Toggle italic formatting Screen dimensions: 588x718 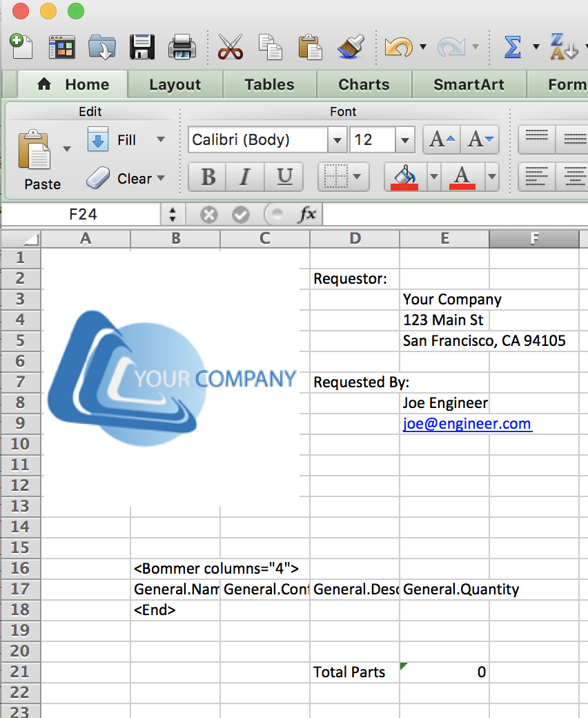pyautogui.click(x=245, y=177)
